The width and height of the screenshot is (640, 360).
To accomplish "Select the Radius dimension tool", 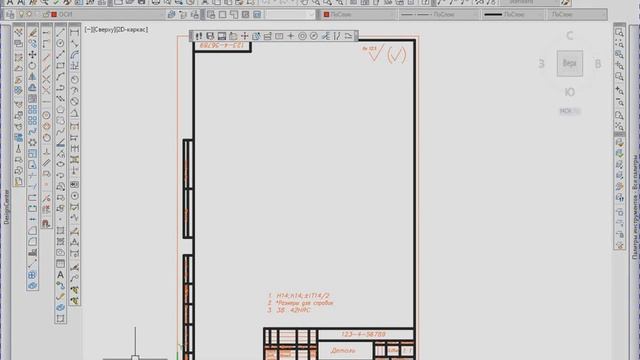I will click(x=74, y=79).
